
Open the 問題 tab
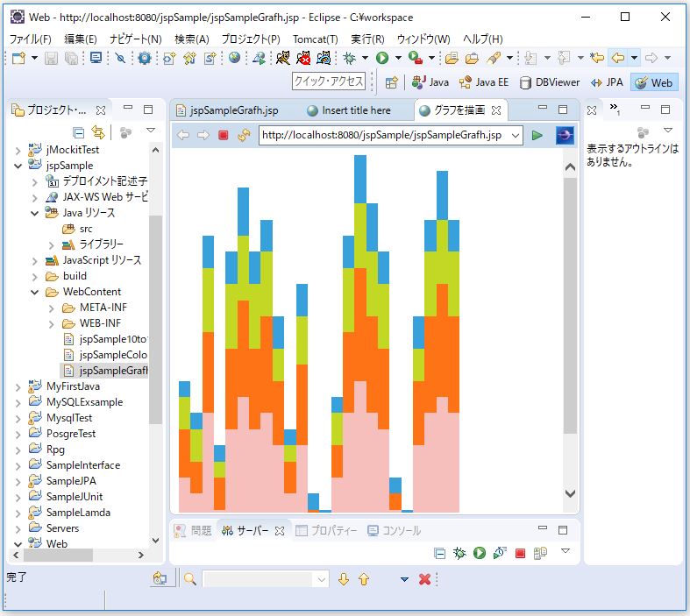(x=193, y=531)
